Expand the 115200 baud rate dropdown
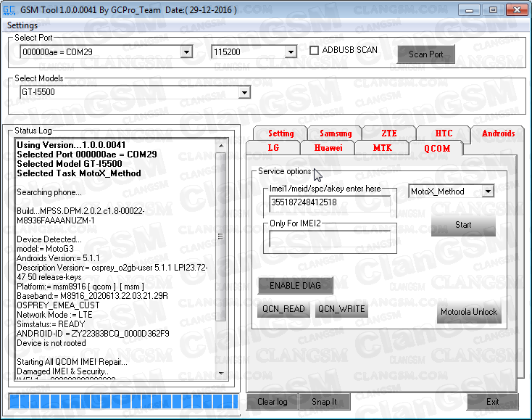Screen dimensions: 532x420 pos(291,52)
